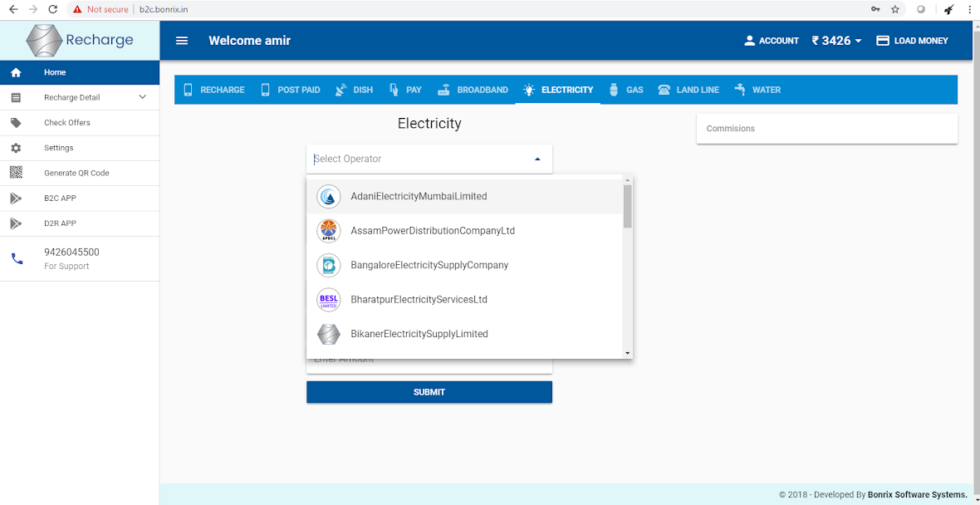Switch to the Post Paid tab

(291, 90)
